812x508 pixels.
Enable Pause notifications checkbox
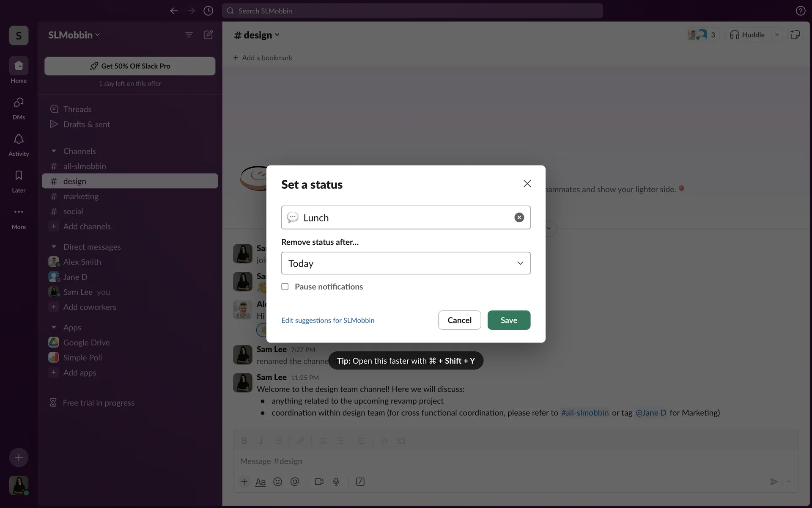(285, 287)
